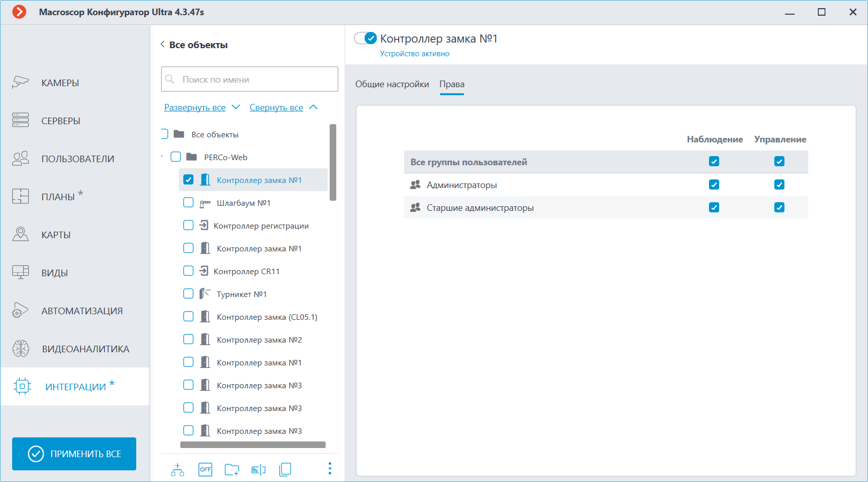The width and height of the screenshot is (868, 482).
Task: Open the Users section icon
Action: click(20, 158)
